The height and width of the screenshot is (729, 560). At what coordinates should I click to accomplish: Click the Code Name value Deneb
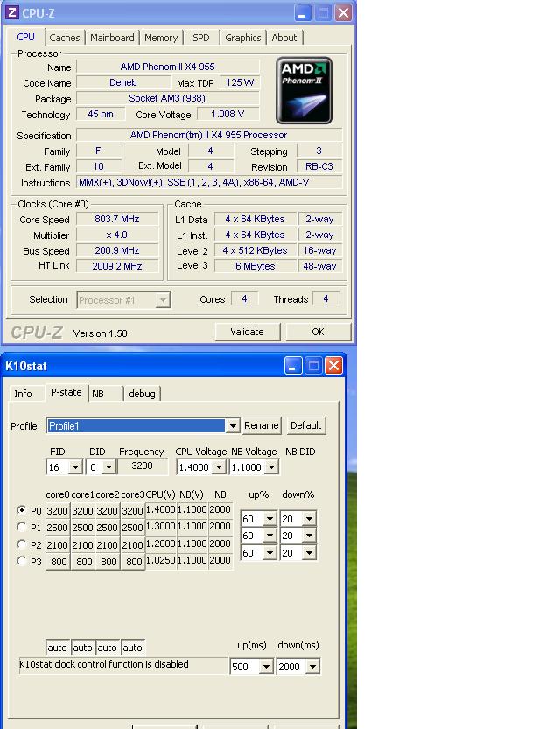[x=123, y=82]
